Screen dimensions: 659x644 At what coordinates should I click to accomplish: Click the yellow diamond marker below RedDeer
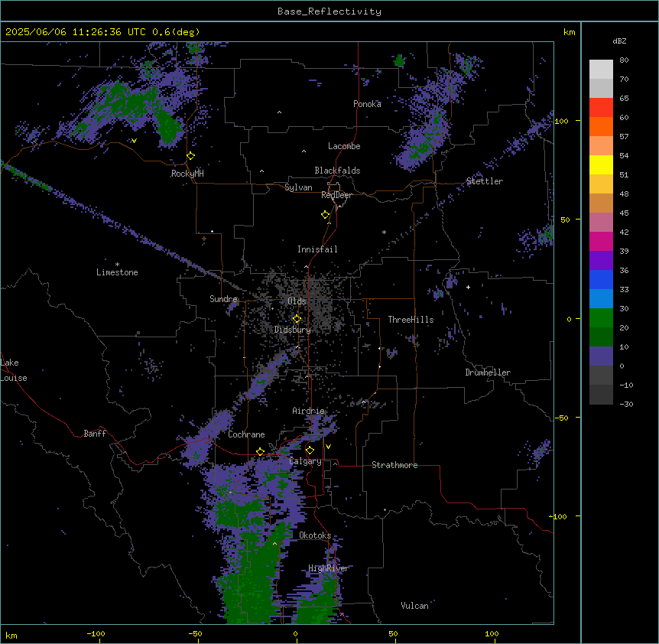tap(326, 215)
